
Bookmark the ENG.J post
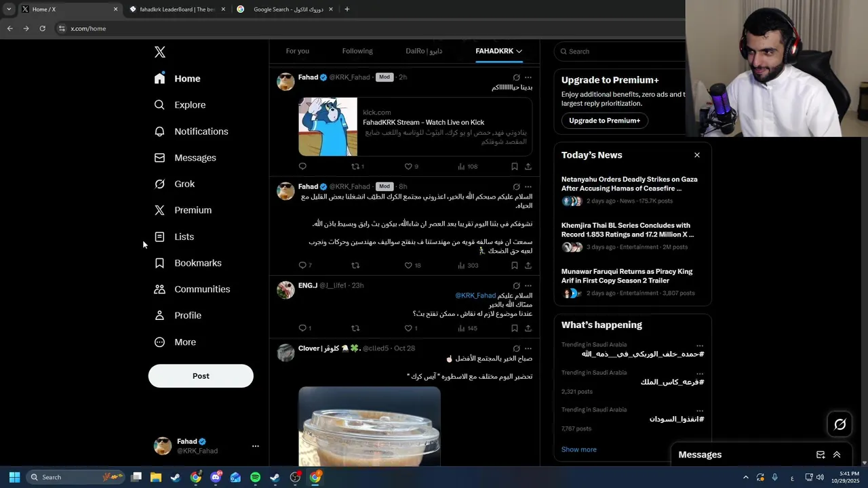515,328
